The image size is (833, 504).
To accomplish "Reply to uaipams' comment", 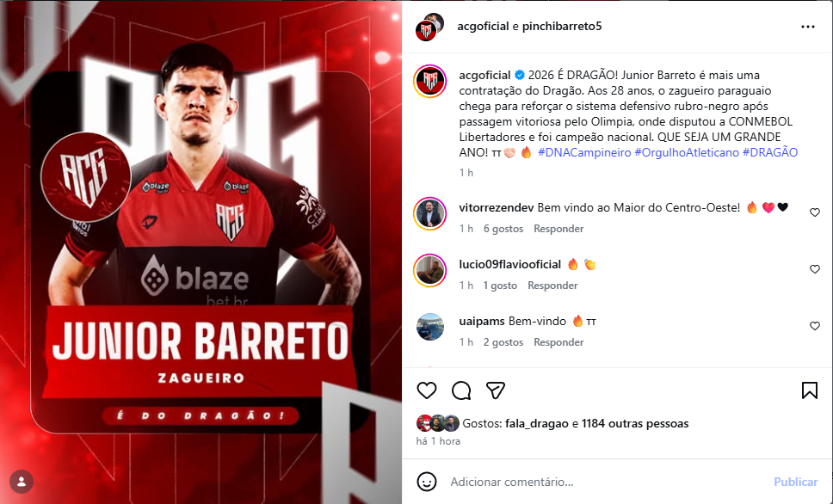I will point(558,342).
